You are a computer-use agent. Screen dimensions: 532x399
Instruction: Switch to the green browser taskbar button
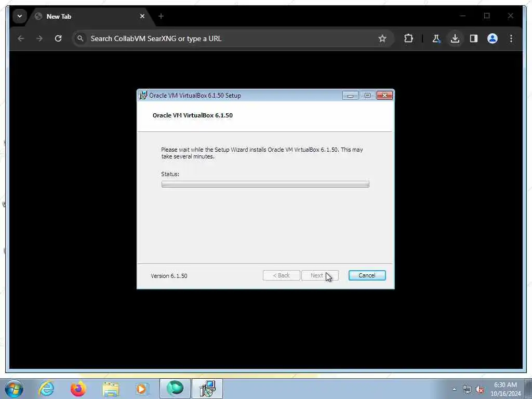(175, 389)
